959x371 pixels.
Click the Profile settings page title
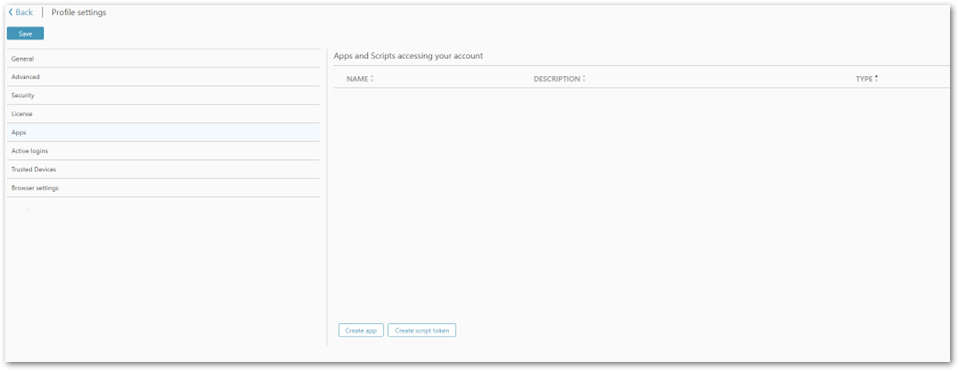(x=79, y=12)
